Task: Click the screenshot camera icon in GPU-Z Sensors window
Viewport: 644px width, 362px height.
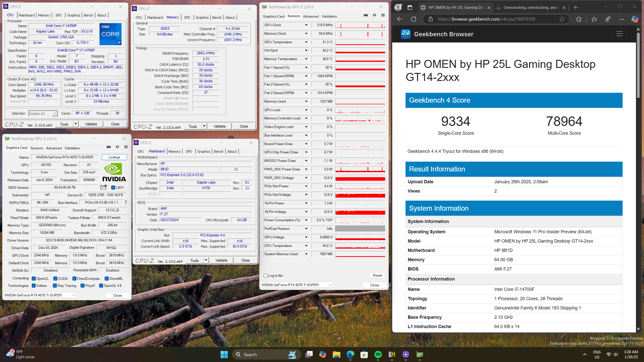Action: (366, 15)
